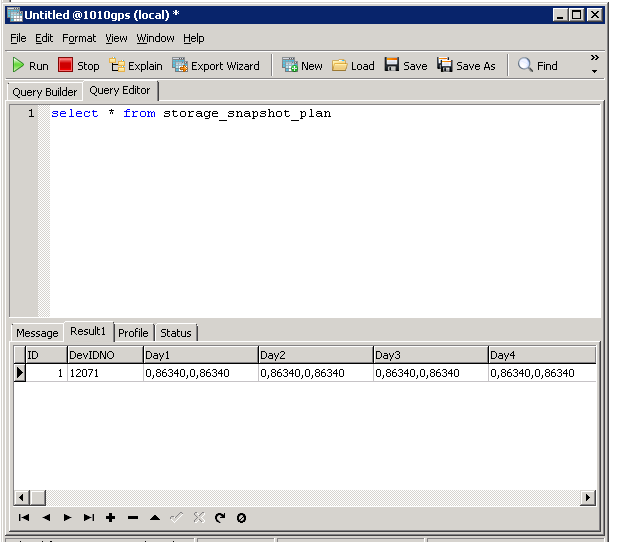
Task: Go to previous record
Action: [x=46, y=517]
